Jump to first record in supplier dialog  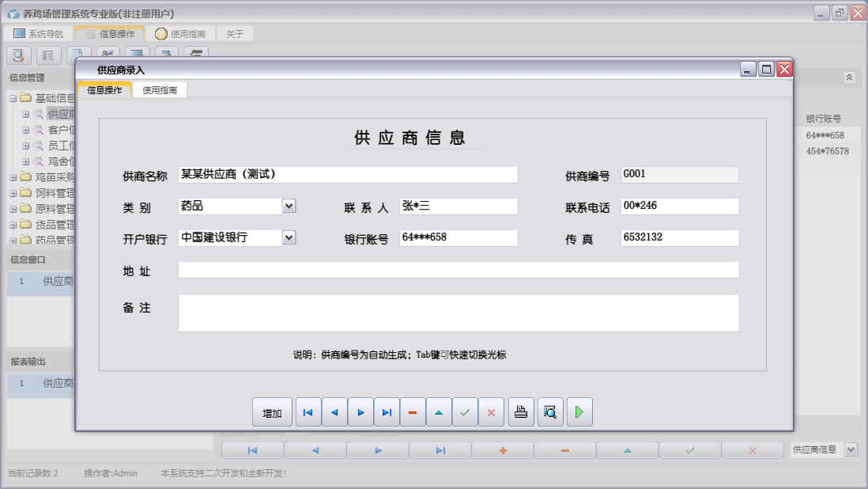click(308, 412)
